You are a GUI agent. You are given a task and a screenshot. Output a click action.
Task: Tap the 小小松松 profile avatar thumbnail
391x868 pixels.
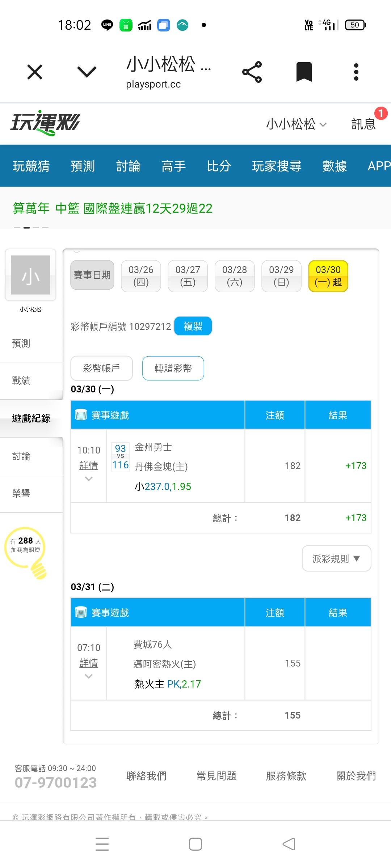30,275
